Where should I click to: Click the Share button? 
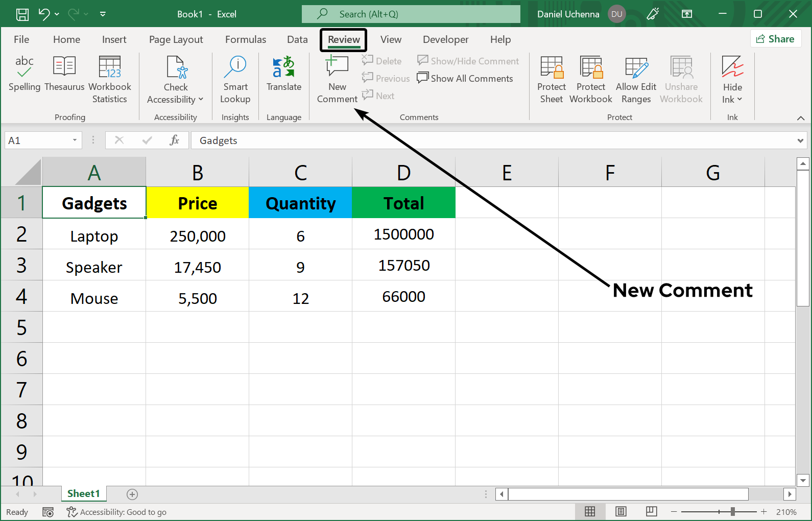click(775, 39)
